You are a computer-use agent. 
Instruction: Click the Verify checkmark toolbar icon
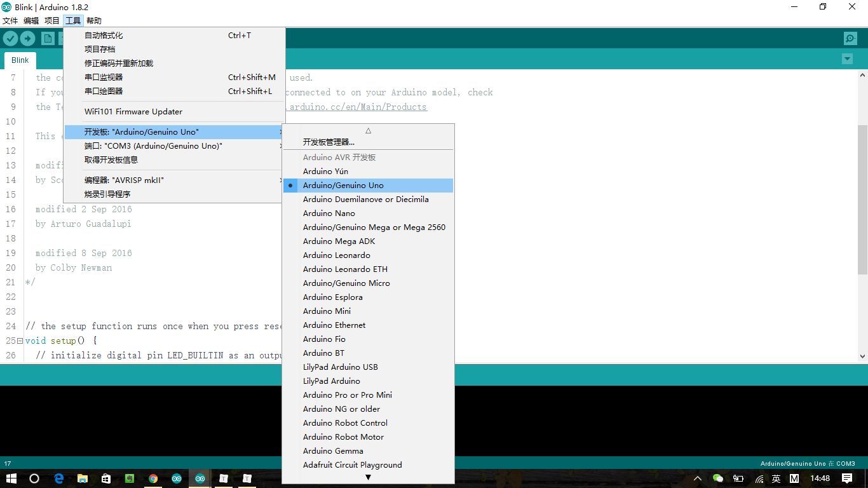[10, 39]
